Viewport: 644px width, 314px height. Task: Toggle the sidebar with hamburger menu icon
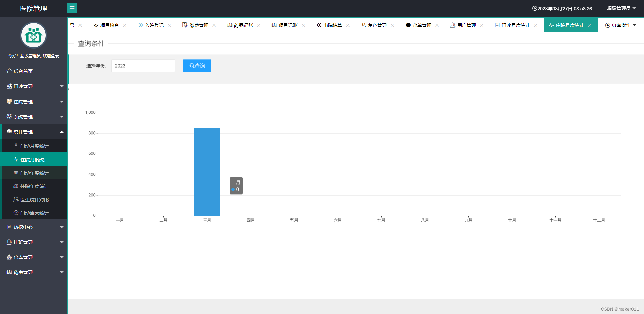(x=72, y=8)
